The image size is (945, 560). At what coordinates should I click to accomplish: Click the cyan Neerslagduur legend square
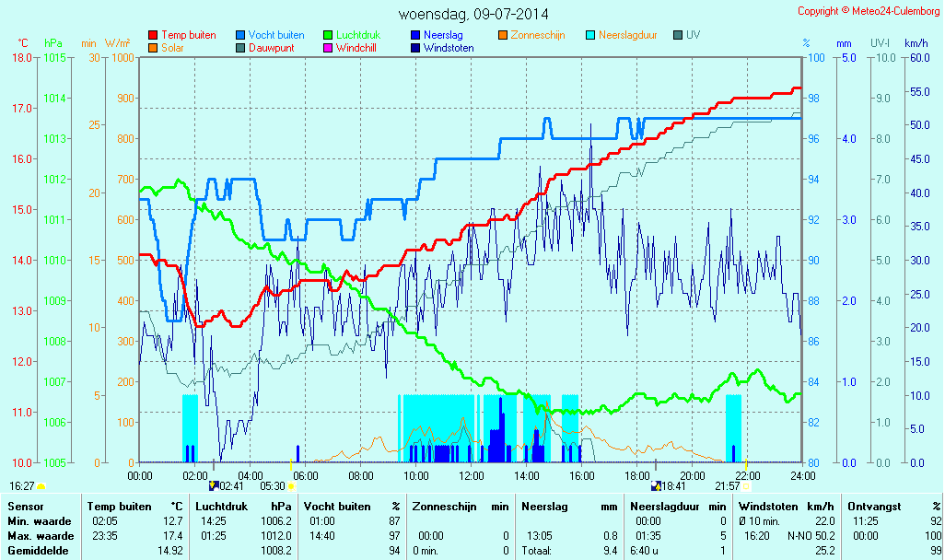click(x=590, y=35)
